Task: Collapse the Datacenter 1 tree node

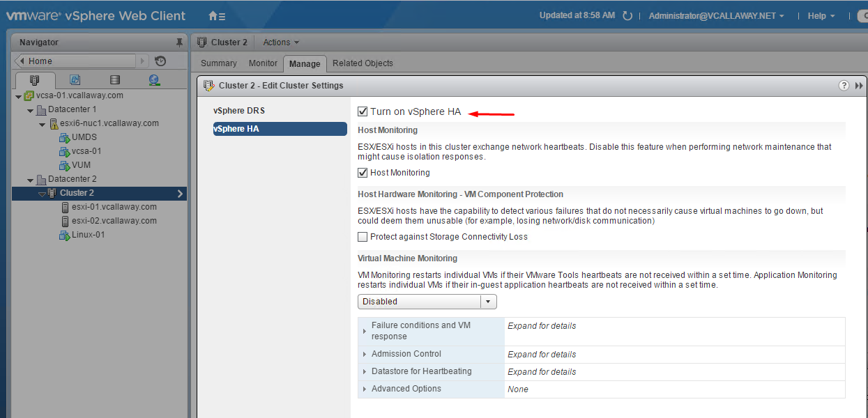Action: 31,110
